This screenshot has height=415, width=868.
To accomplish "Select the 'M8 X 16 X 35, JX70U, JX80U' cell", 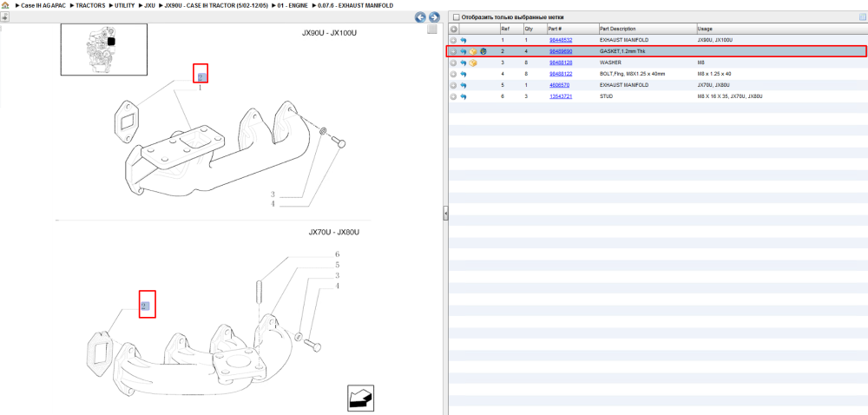I will (732, 96).
